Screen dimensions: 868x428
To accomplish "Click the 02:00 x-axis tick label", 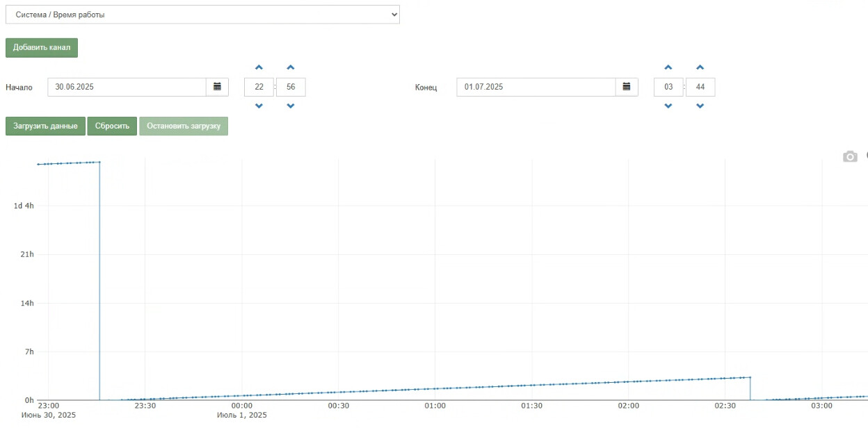I will pyautogui.click(x=628, y=405).
